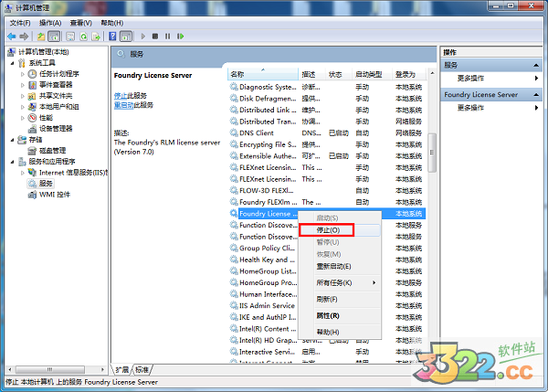The width and height of the screenshot is (548, 392).
Task: Select 共享文件夹 in the tree
Action: tap(56, 96)
